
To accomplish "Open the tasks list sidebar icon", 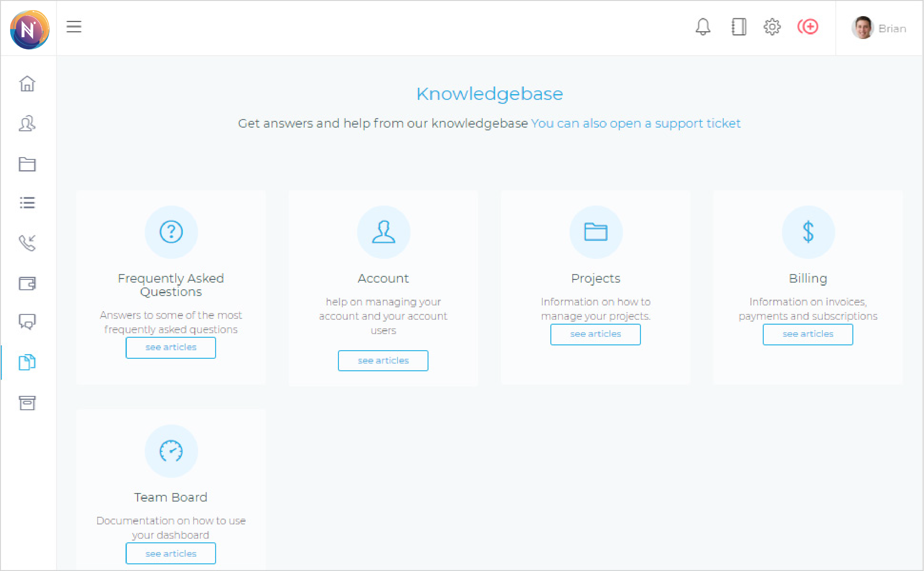I will pyautogui.click(x=27, y=203).
